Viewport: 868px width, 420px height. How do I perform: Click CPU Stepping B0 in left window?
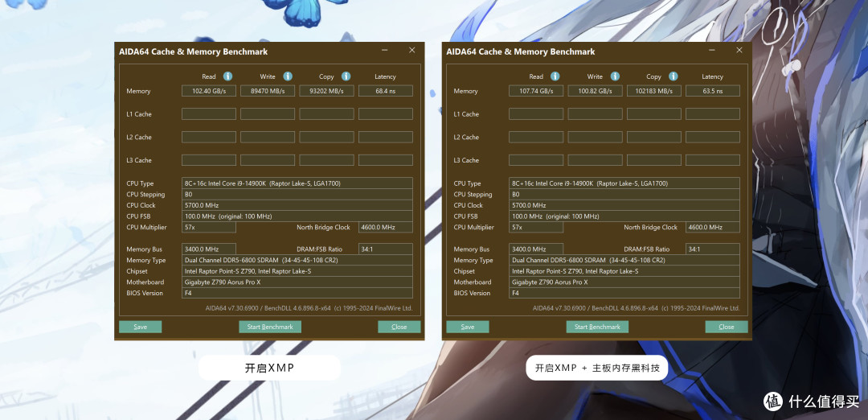tap(297, 195)
